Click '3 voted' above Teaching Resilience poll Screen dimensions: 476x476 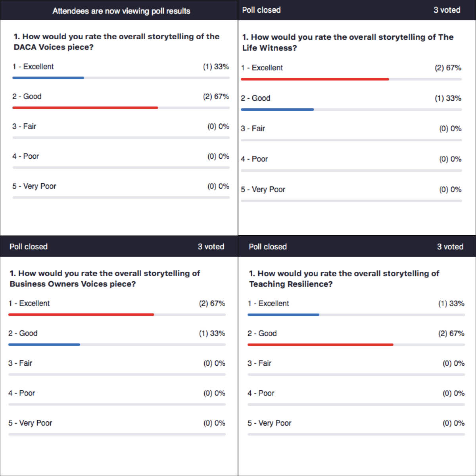click(x=450, y=246)
